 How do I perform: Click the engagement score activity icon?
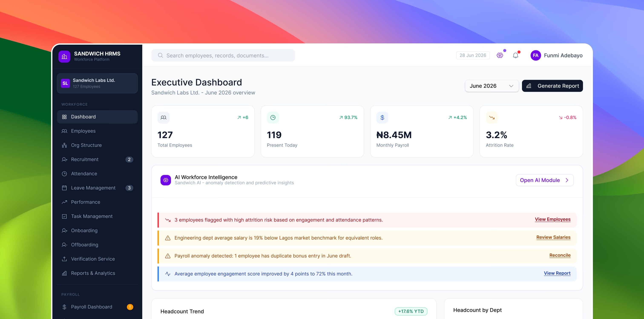point(168,274)
